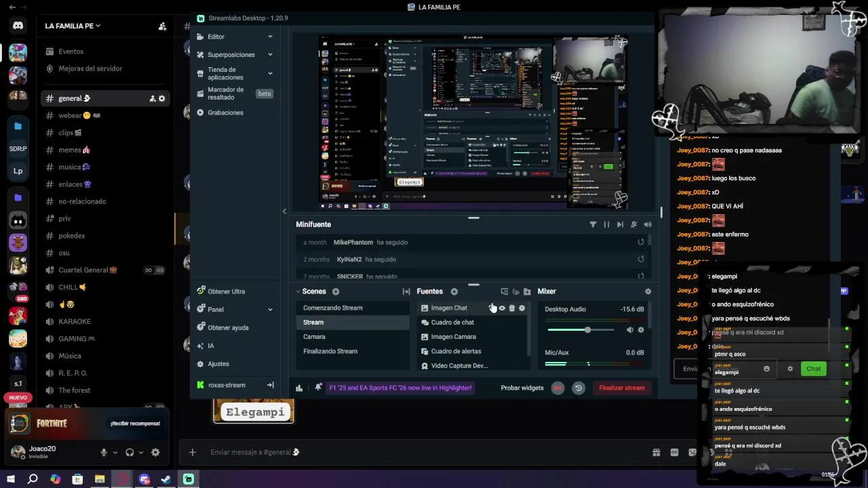
Task: Open Desktop Audio settings gear
Action: click(x=641, y=330)
